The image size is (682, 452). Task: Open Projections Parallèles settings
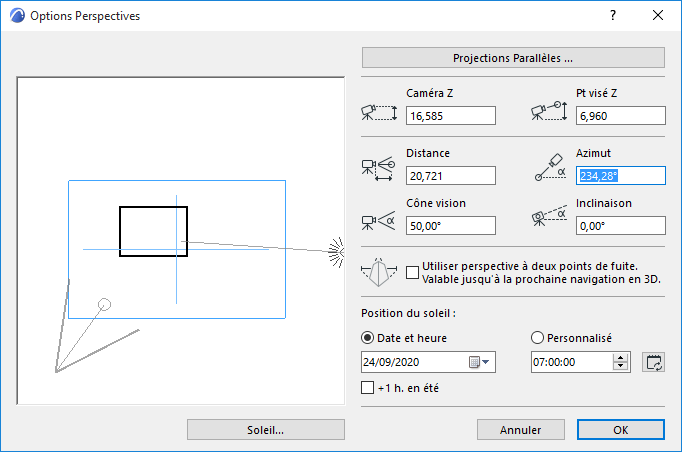[513, 58]
